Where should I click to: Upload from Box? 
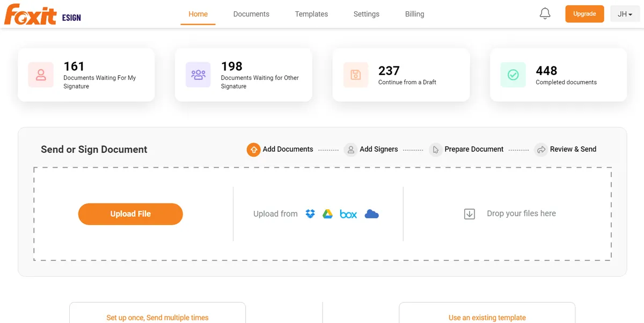click(x=348, y=214)
